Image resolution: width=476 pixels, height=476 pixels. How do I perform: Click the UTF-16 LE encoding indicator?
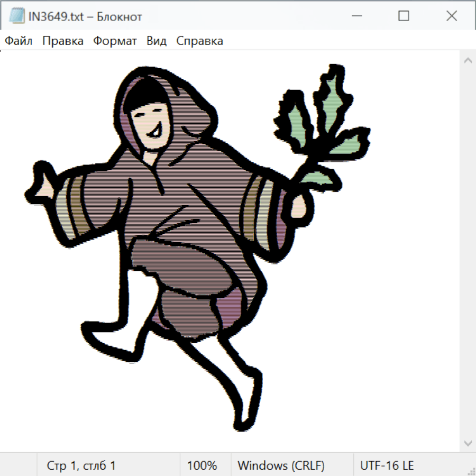tap(387, 466)
